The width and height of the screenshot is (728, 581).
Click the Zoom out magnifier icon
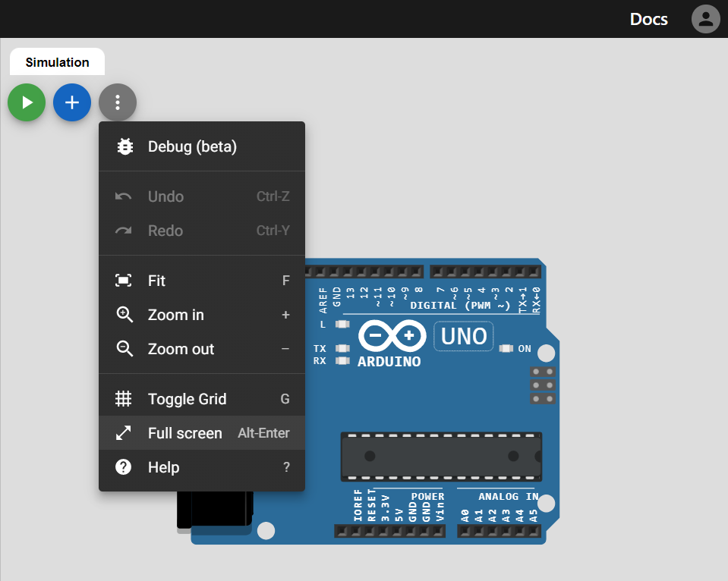(124, 349)
